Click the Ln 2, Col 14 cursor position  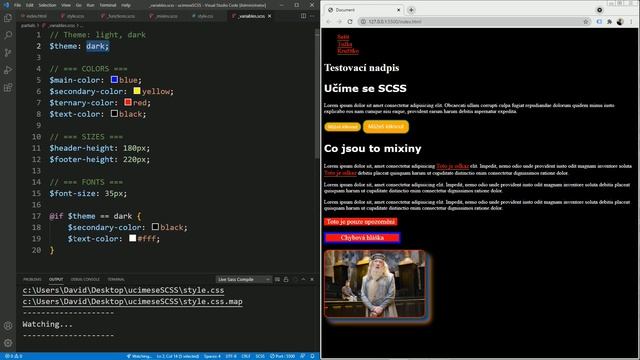[178, 356]
